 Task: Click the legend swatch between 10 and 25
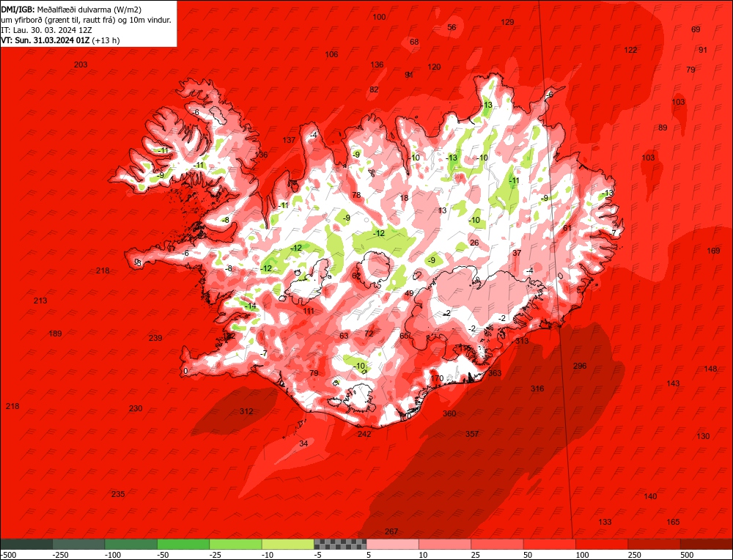tap(445, 544)
